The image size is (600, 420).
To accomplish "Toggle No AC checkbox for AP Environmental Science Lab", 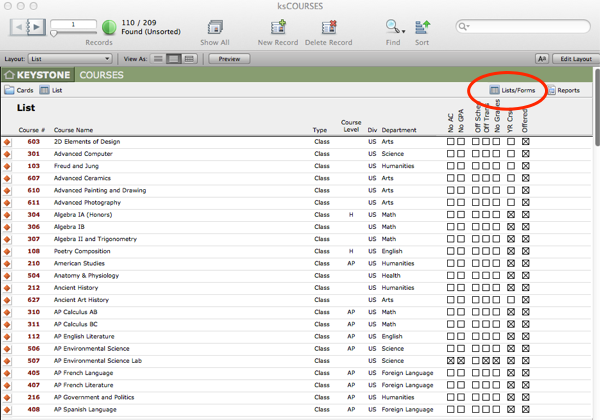I will point(451,360).
